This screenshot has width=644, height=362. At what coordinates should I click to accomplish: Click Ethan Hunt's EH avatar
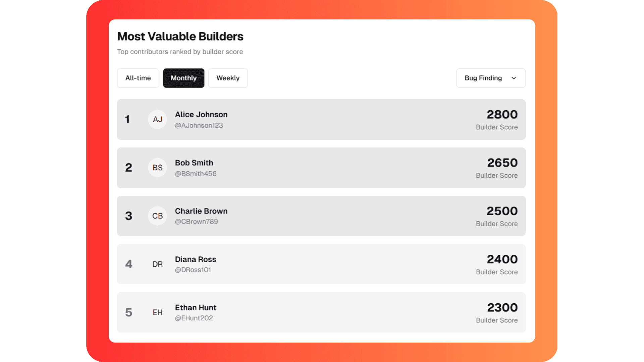coord(157,312)
